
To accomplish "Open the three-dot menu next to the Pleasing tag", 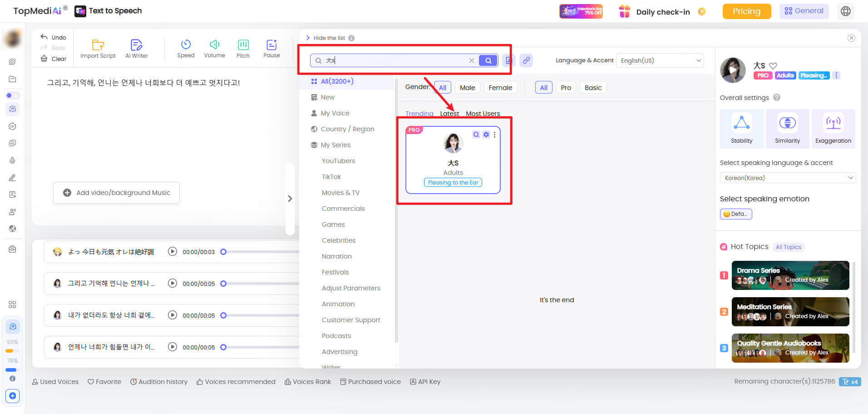I will tap(836, 75).
